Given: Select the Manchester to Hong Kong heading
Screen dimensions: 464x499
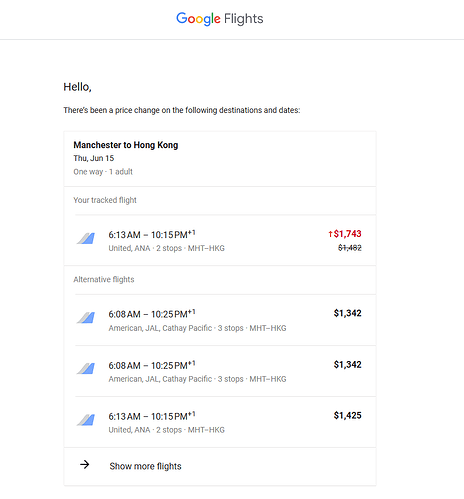Looking at the screenshot, I should pos(126,145).
